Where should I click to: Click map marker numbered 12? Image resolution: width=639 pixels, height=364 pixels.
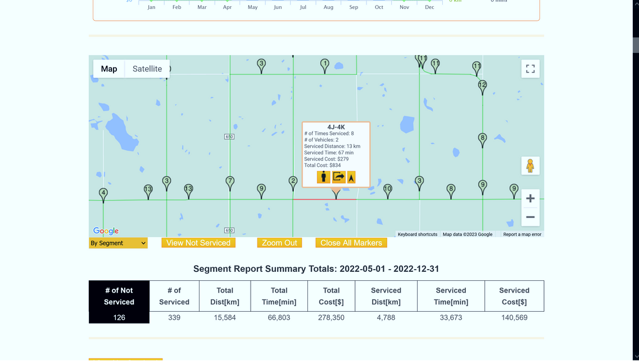pyautogui.click(x=483, y=87)
